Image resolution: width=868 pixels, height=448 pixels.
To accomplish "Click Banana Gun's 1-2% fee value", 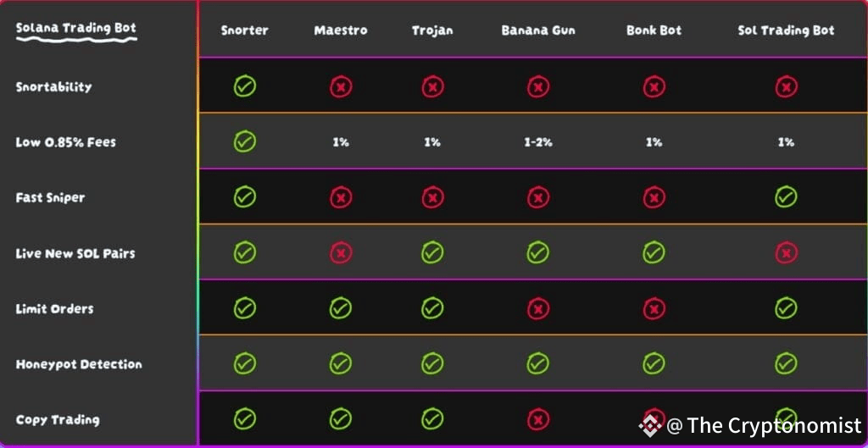I will pyautogui.click(x=538, y=142).
